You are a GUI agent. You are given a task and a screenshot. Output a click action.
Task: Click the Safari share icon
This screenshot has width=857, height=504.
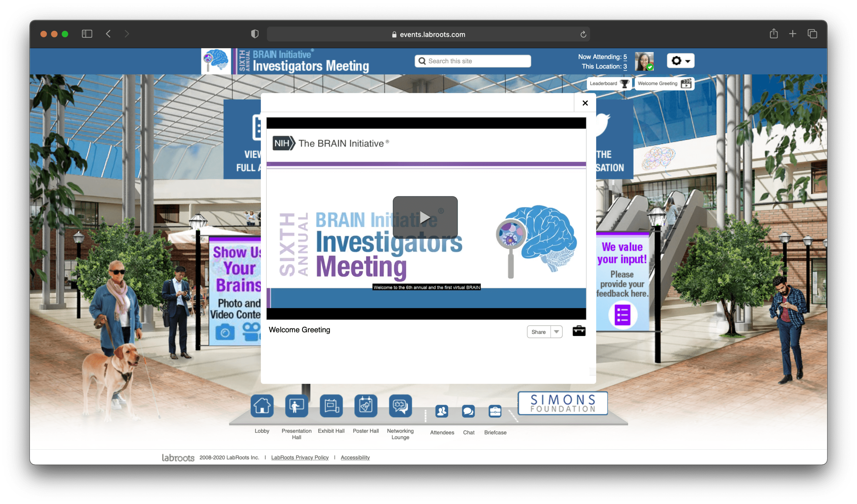point(773,33)
